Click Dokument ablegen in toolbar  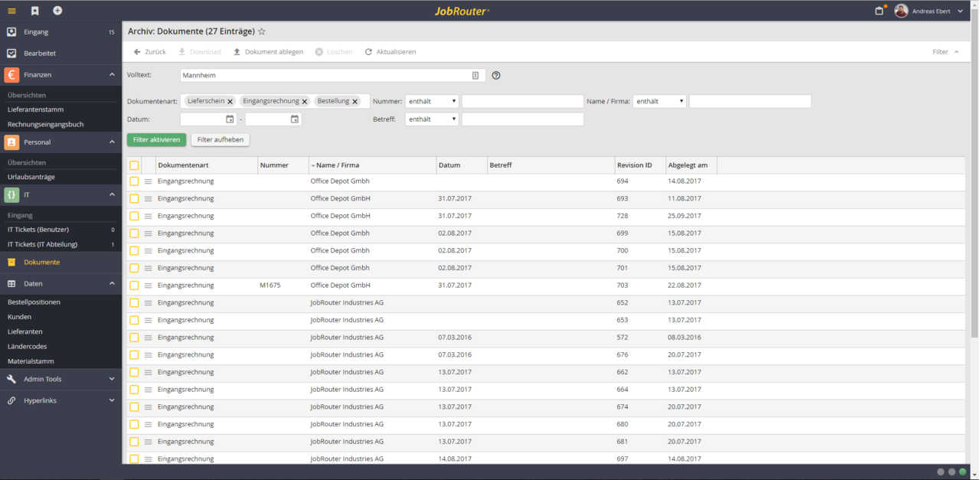click(268, 52)
